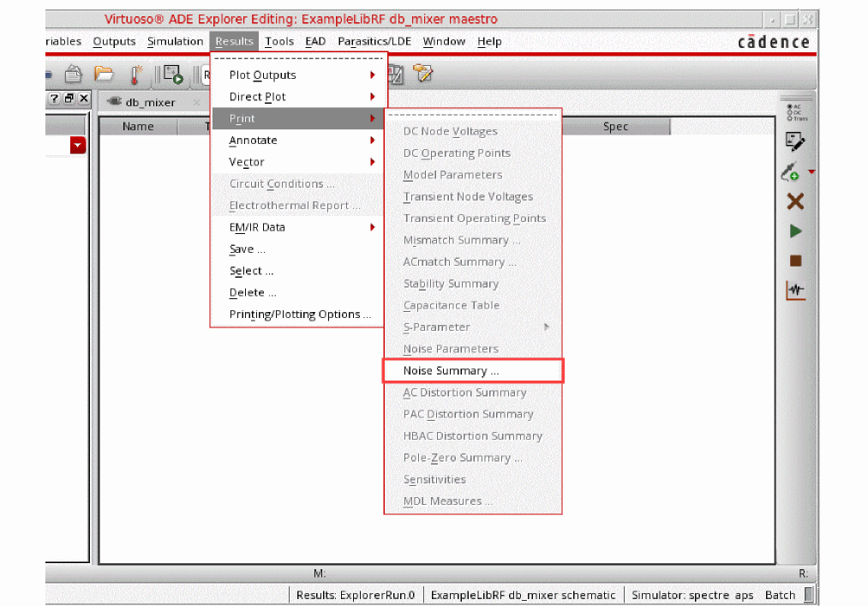Click the Name column header

(x=139, y=126)
